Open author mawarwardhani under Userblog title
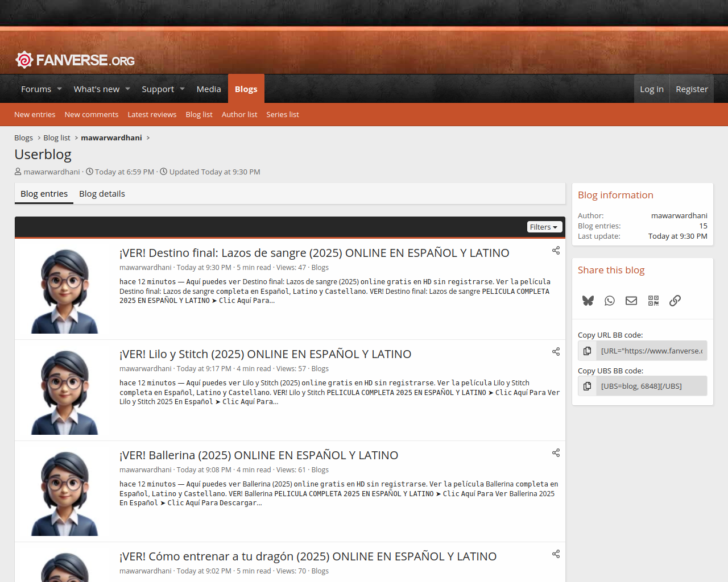 click(52, 172)
